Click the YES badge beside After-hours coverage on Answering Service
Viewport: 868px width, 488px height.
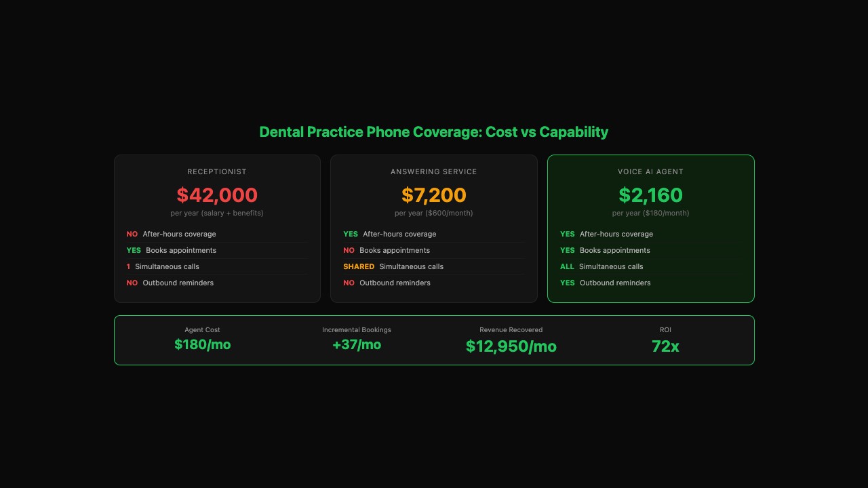coord(350,234)
